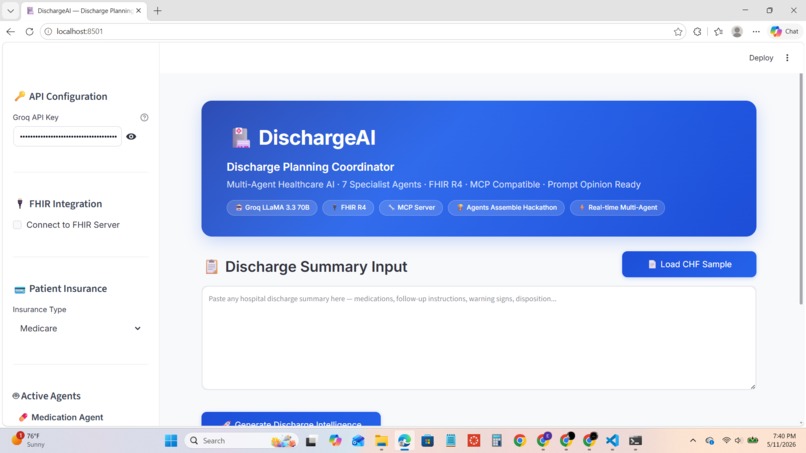Enable Connect to FHIR Server checkbox
The image size is (806, 453).
tap(17, 225)
